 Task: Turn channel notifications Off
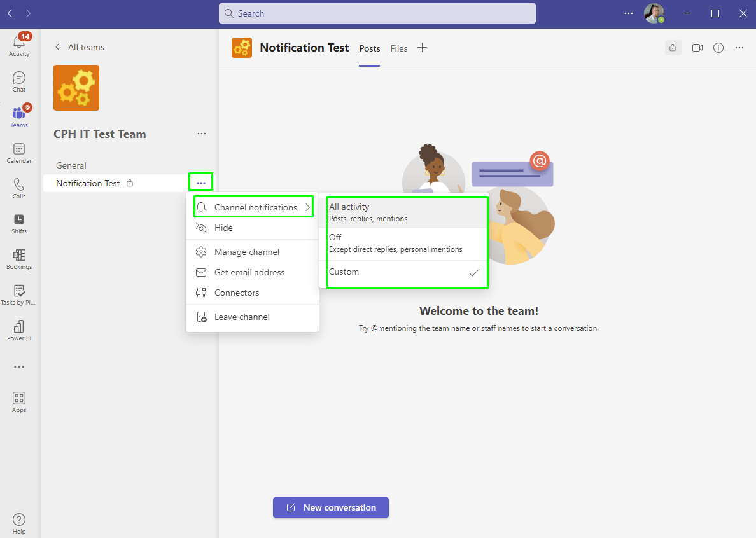click(404, 243)
